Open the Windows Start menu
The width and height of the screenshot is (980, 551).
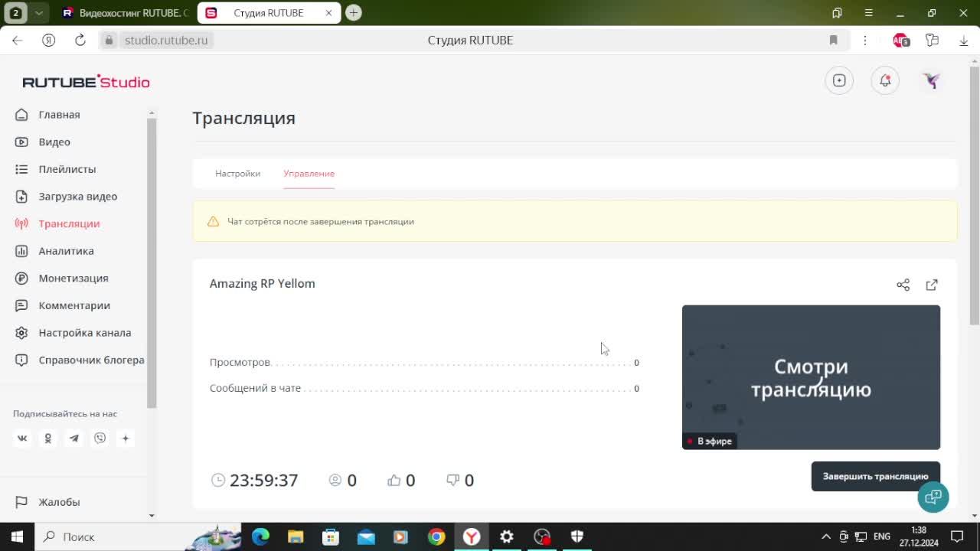pos(17,536)
